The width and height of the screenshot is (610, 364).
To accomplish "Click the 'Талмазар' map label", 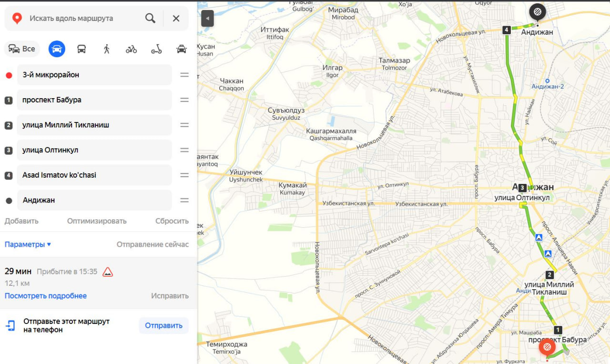I will tap(394, 61).
